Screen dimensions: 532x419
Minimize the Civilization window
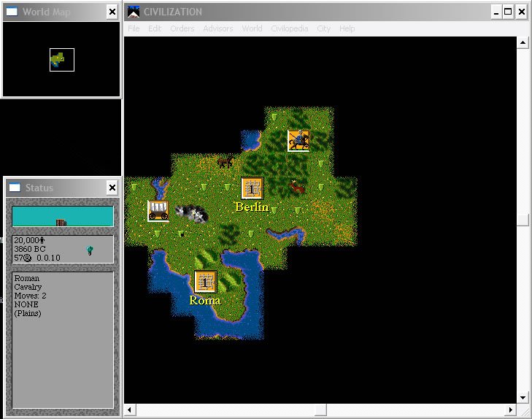click(496, 12)
